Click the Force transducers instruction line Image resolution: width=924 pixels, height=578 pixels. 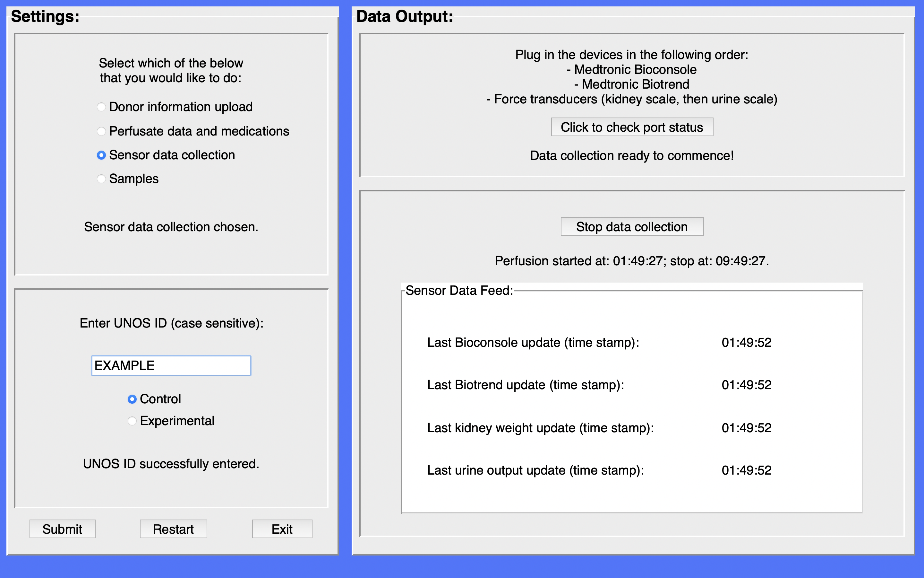pos(632,99)
